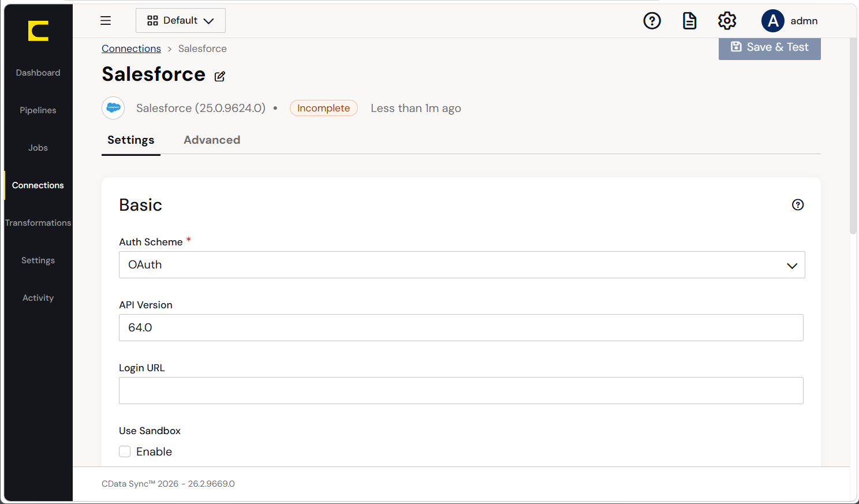The width and height of the screenshot is (859, 504).
Task: Open Jobs in sidebar
Action: click(38, 148)
